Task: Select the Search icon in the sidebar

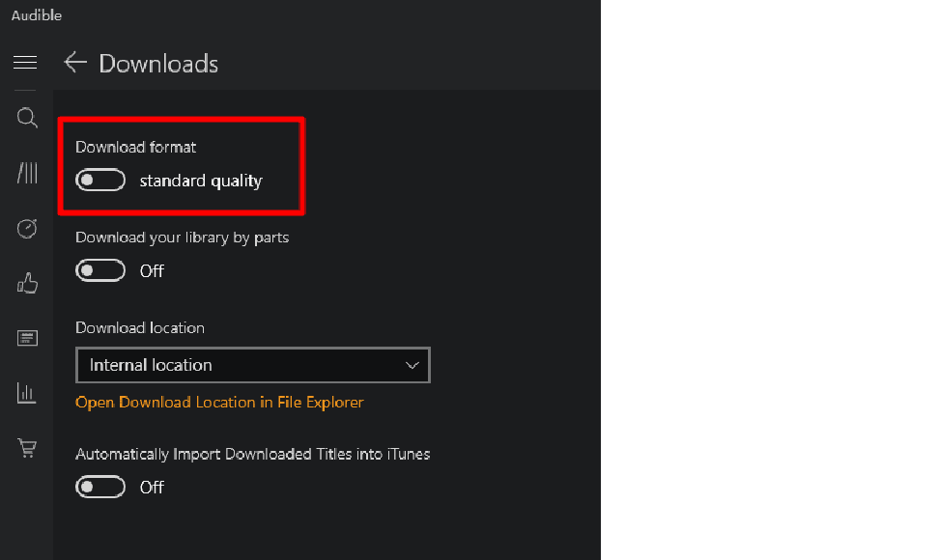Action: pyautogui.click(x=25, y=117)
